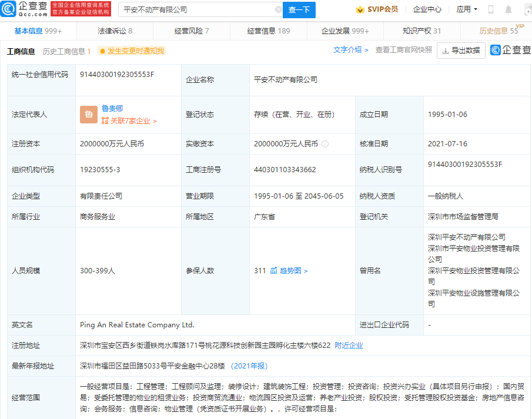The height and width of the screenshot is (419, 532).
Task: Click the trend chart icon beside 311
Action: point(273,270)
